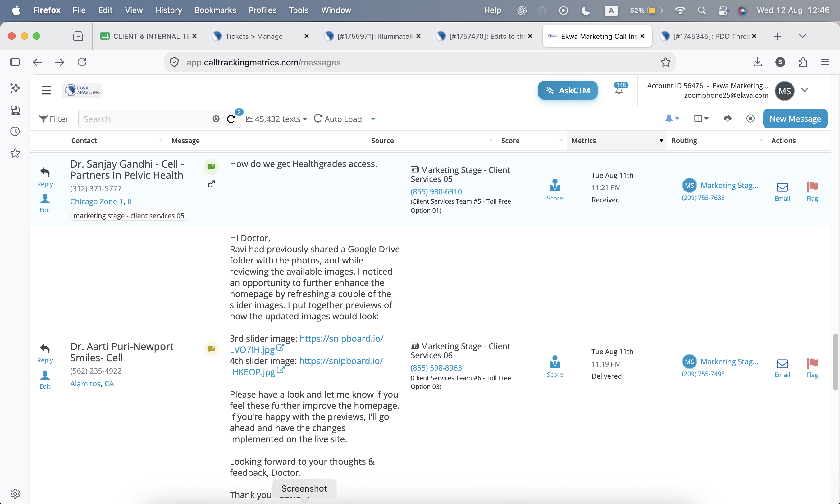Click the page vertical scrollbar

pyautogui.click(x=835, y=362)
